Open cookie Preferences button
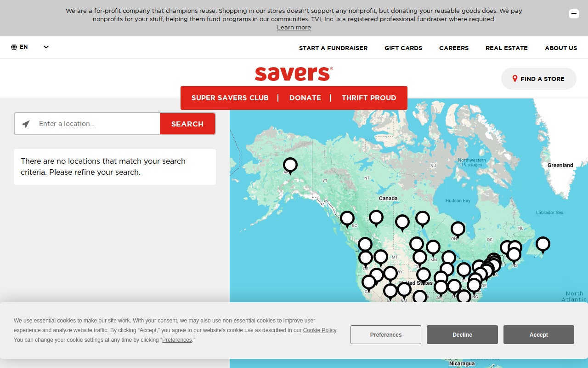588x368 pixels. [386, 335]
